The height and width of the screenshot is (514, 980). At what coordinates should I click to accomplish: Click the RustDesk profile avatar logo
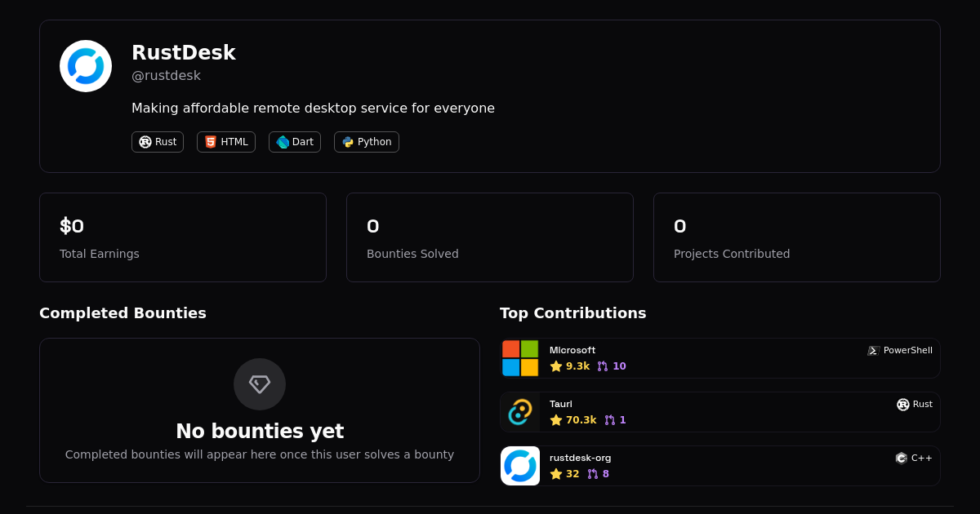[x=85, y=65]
